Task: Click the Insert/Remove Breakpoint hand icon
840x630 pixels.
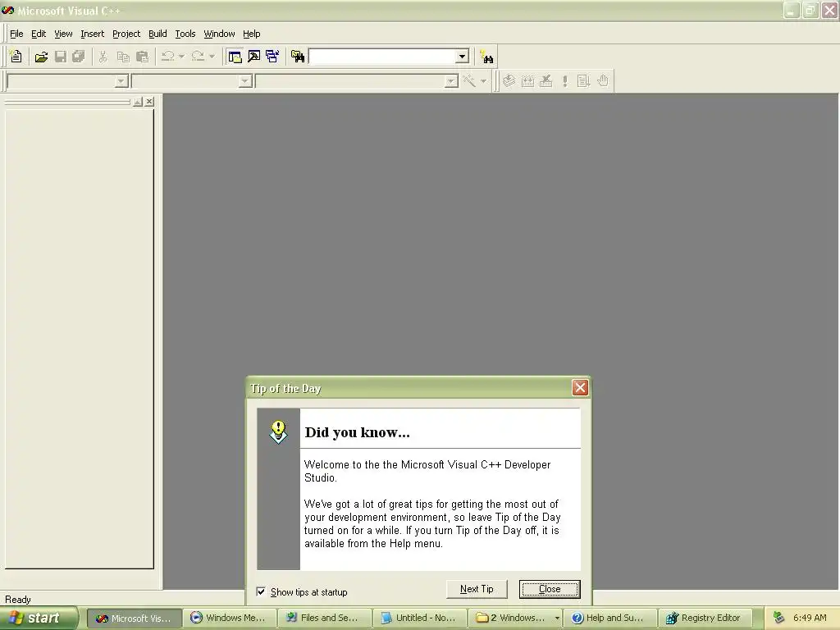Action: click(603, 81)
